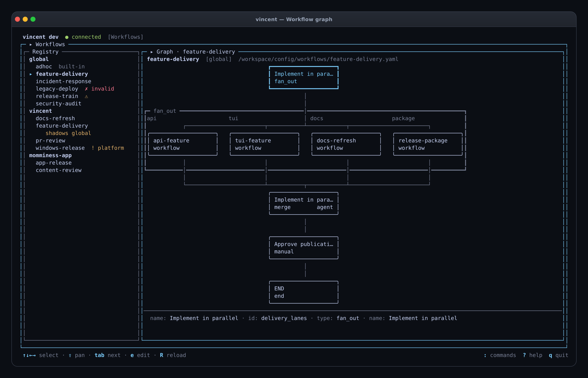Click the '! platform' warning label
Viewport: 588px width, 378px height.
point(107,148)
